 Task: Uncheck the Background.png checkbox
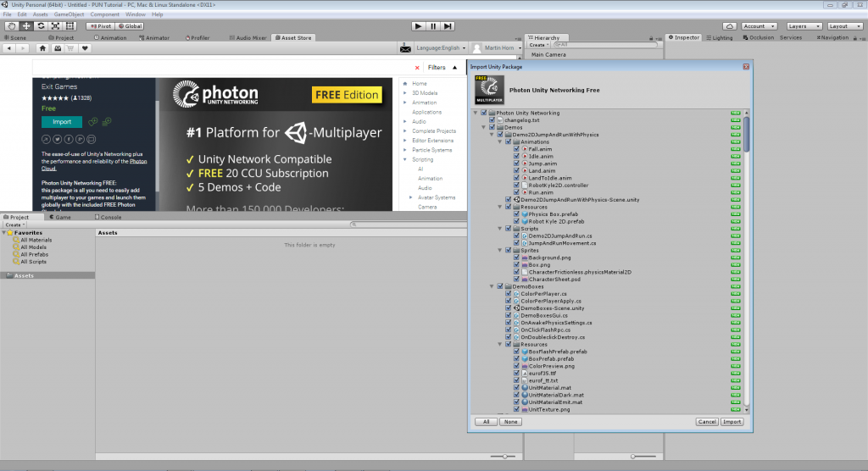[516, 258]
